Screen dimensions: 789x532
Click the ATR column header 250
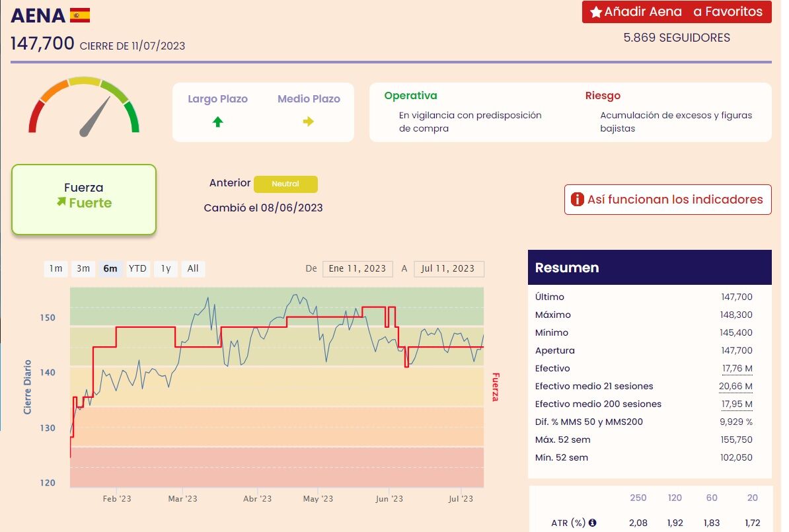pyautogui.click(x=638, y=498)
